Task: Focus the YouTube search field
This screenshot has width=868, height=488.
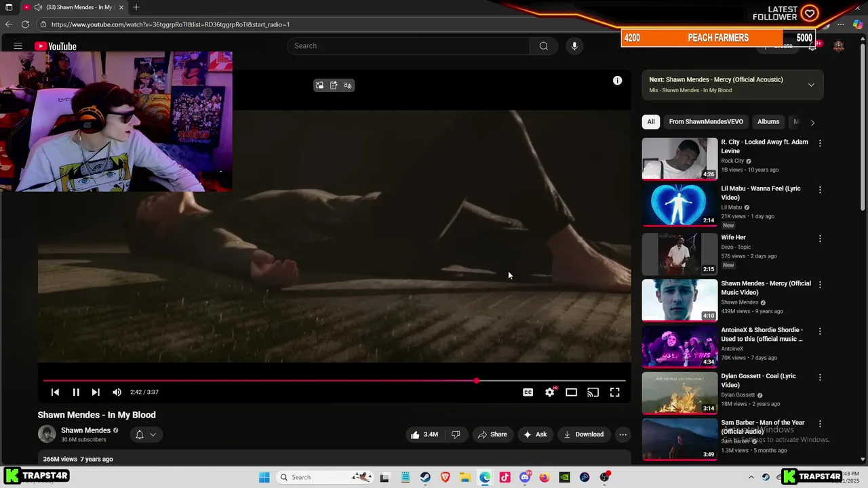Action: tap(408, 46)
